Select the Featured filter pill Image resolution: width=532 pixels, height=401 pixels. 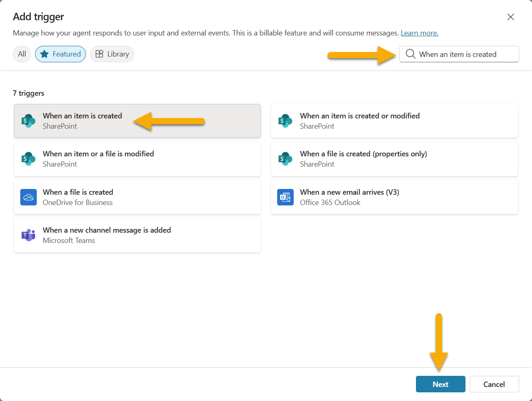pyautogui.click(x=60, y=54)
